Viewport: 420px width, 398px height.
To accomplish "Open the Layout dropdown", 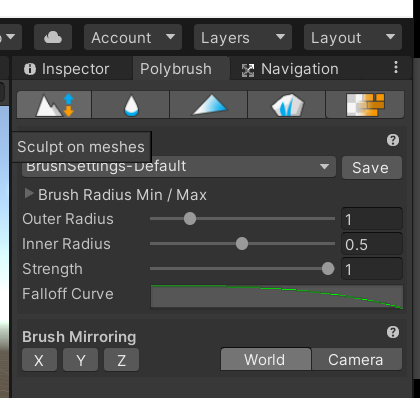I will click(353, 37).
